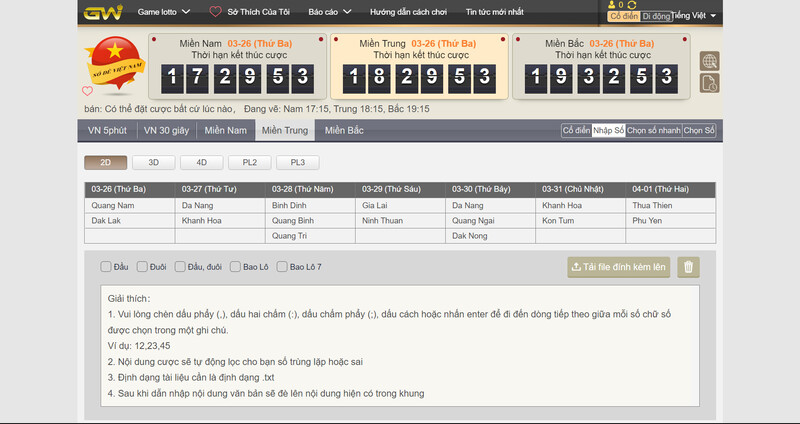
Task: Click the orange refresh balance icon
Action: [631, 5]
